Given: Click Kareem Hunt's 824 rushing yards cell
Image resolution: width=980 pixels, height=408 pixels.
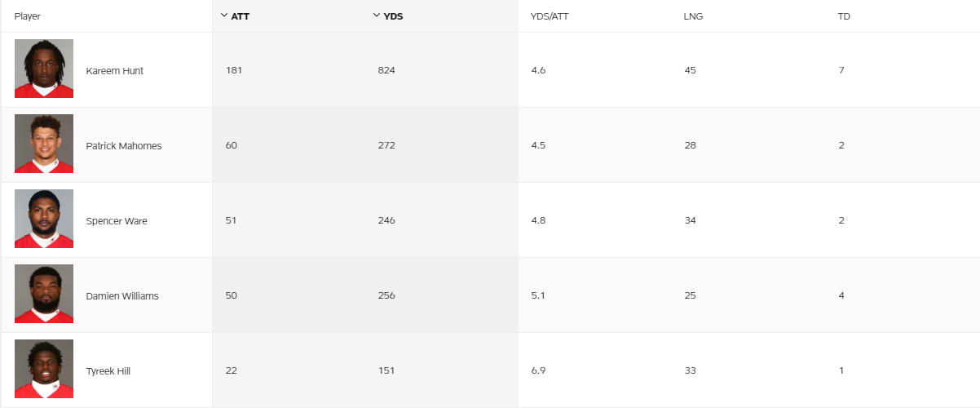Looking at the screenshot, I should (x=386, y=70).
